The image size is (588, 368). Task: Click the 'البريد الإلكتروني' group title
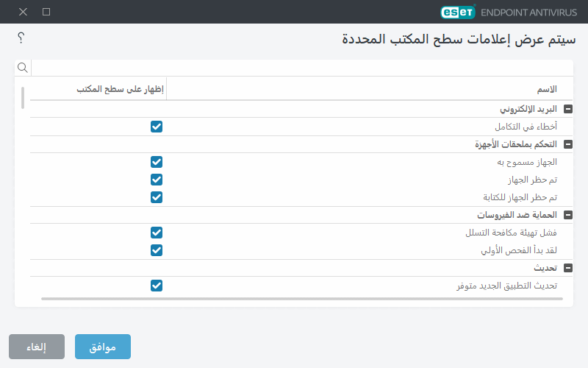tap(528, 109)
